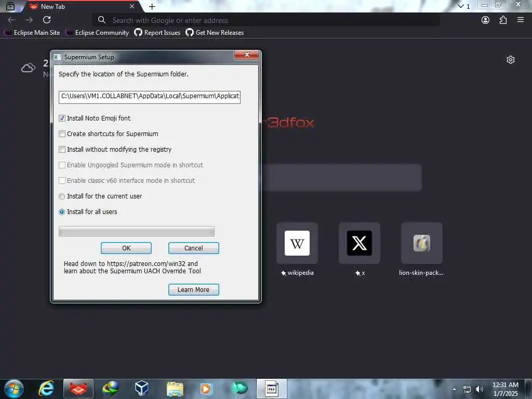The width and height of the screenshot is (532, 399).
Task: Select Install for the current user
Action: pos(62,196)
